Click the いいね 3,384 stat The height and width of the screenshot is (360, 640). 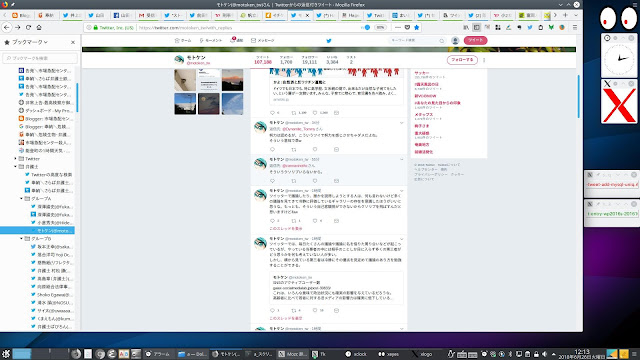[x=332, y=60]
